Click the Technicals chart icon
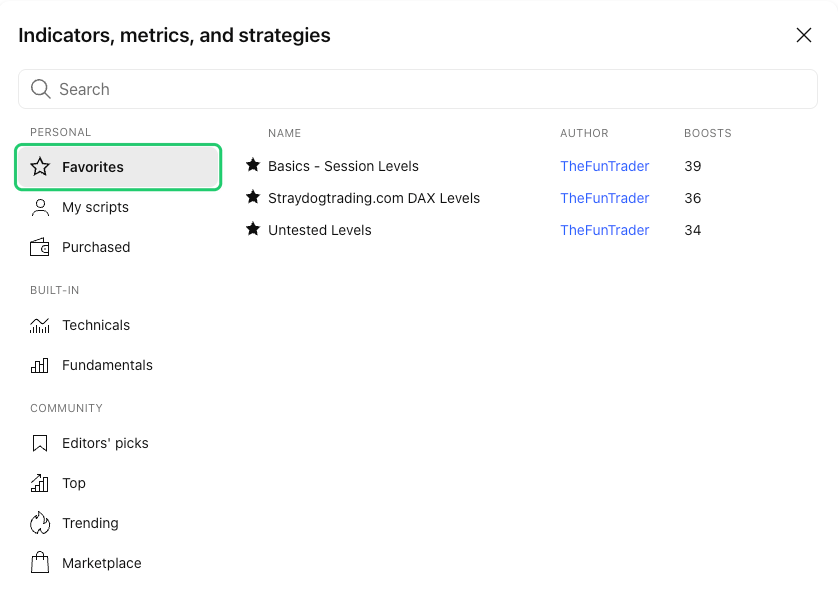838x591 pixels. [40, 325]
